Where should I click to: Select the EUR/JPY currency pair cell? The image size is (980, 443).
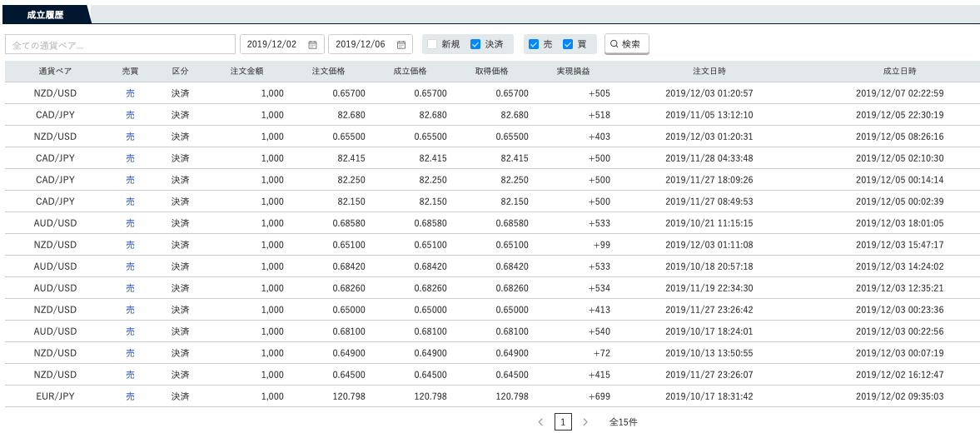coord(55,396)
